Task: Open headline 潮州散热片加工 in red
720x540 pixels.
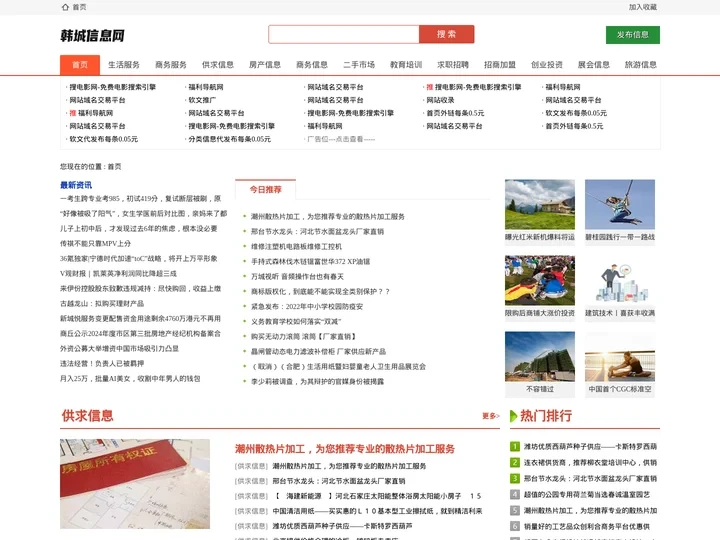Action: (345, 449)
